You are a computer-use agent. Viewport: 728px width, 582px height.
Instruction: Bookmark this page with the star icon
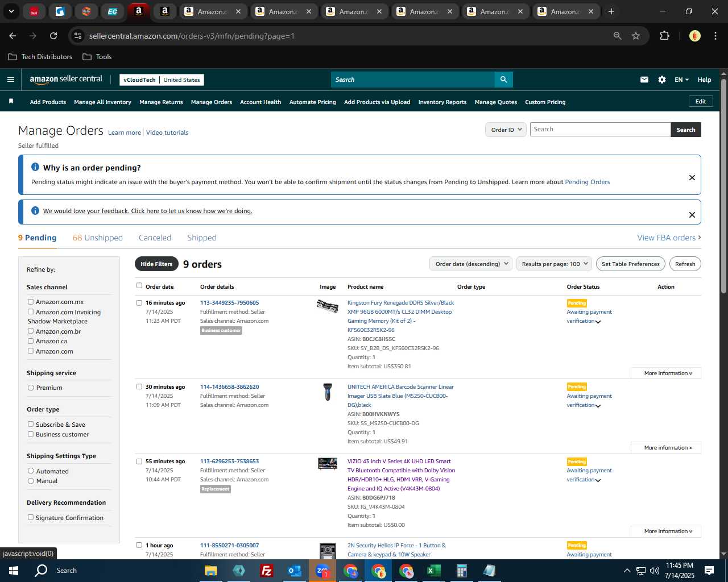tap(636, 36)
